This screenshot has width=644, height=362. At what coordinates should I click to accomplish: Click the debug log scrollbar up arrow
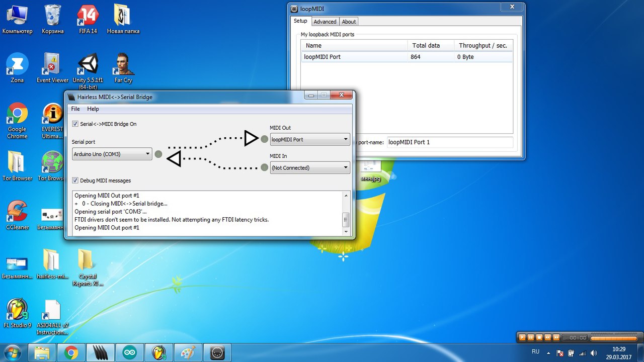[346, 195]
